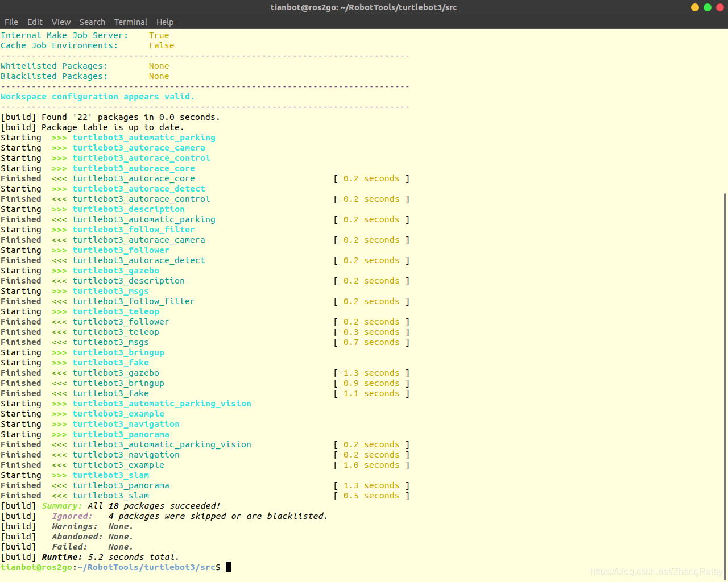
Task: Click the 'Failed:' build label
Action: pos(69,547)
